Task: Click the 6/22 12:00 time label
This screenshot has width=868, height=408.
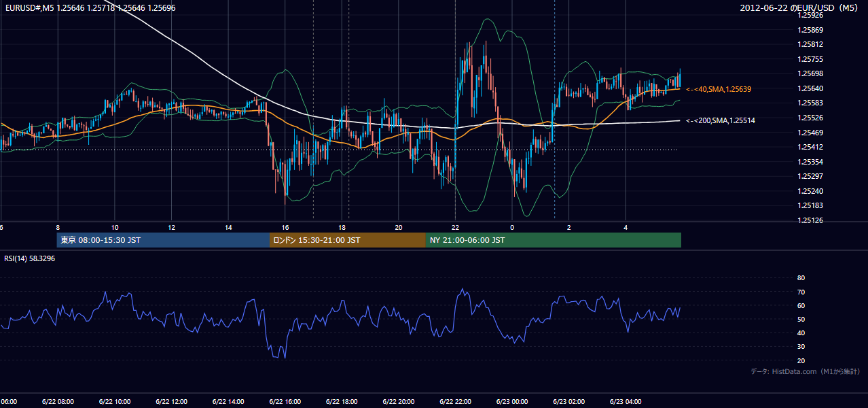Action: pos(171,401)
